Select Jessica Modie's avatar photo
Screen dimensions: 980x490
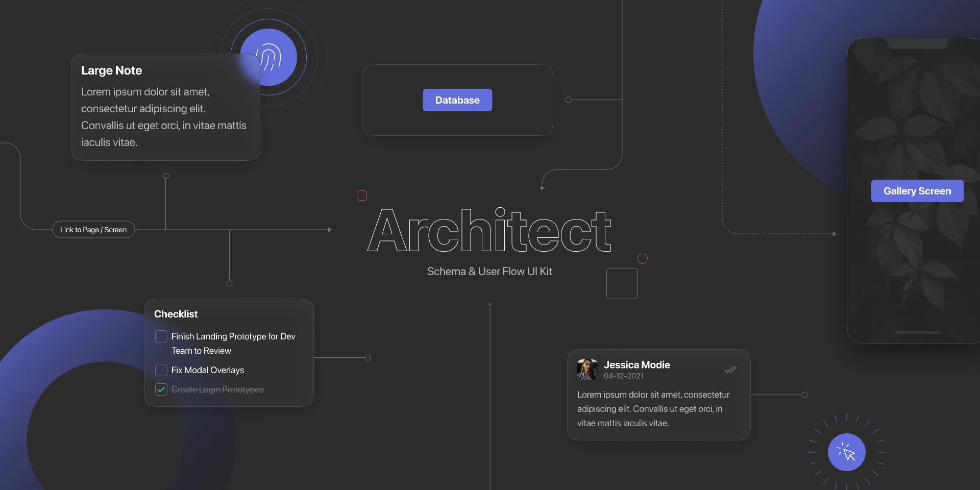[x=587, y=370]
